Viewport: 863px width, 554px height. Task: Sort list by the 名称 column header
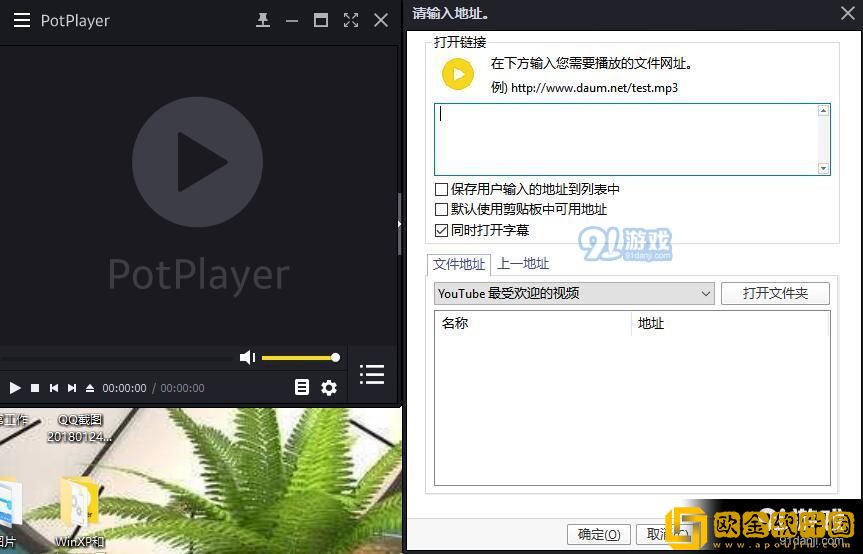[533, 323]
